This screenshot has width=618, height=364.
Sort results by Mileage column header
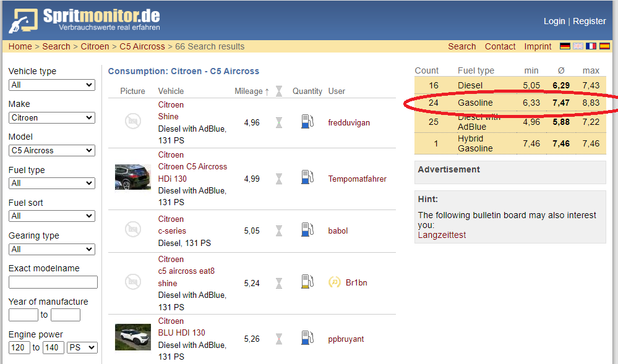pos(251,91)
